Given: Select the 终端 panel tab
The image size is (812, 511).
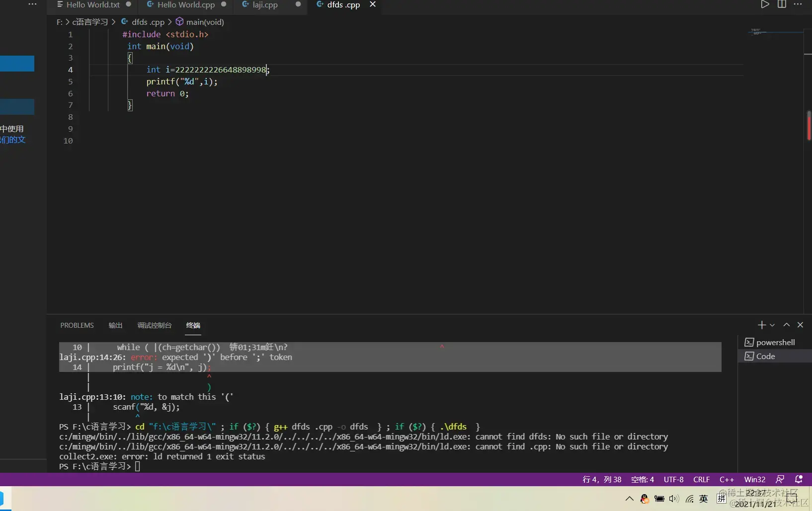Looking at the screenshot, I should click(x=193, y=325).
